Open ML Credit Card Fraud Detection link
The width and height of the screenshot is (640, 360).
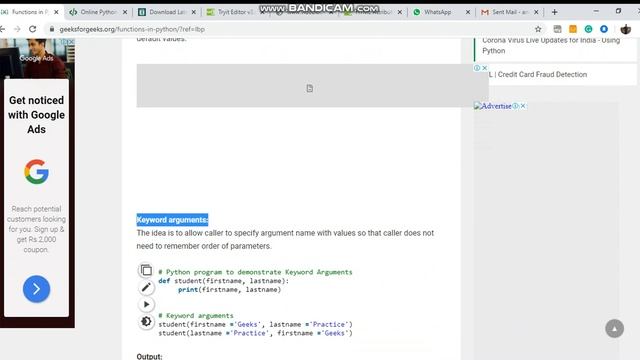pos(538,74)
